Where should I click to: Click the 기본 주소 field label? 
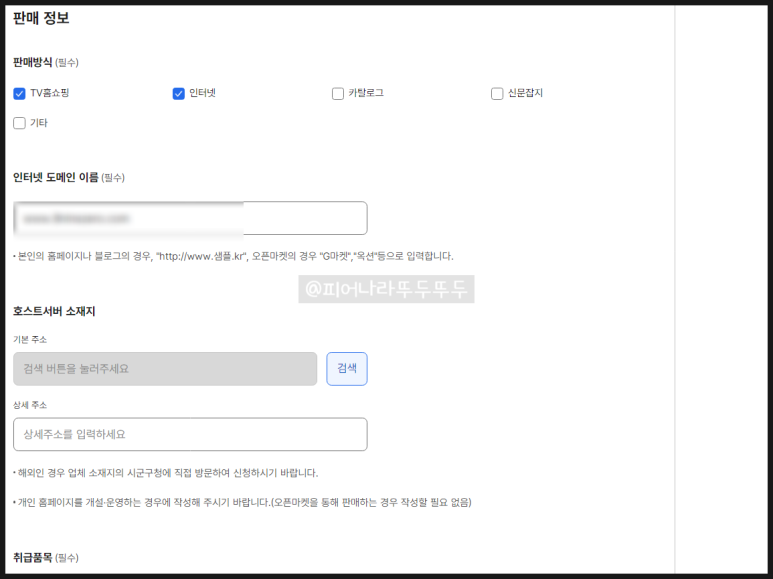coord(30,340)
